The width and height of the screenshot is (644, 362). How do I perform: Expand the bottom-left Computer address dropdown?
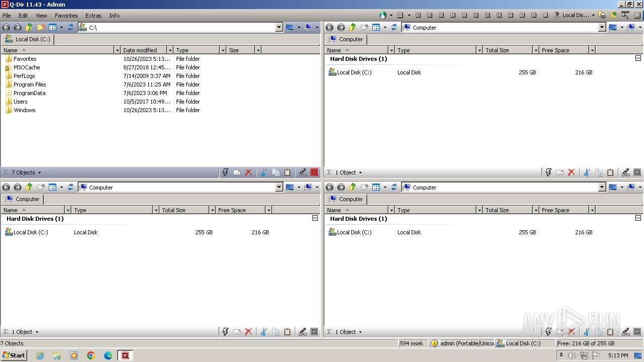[x=279, y=188]
